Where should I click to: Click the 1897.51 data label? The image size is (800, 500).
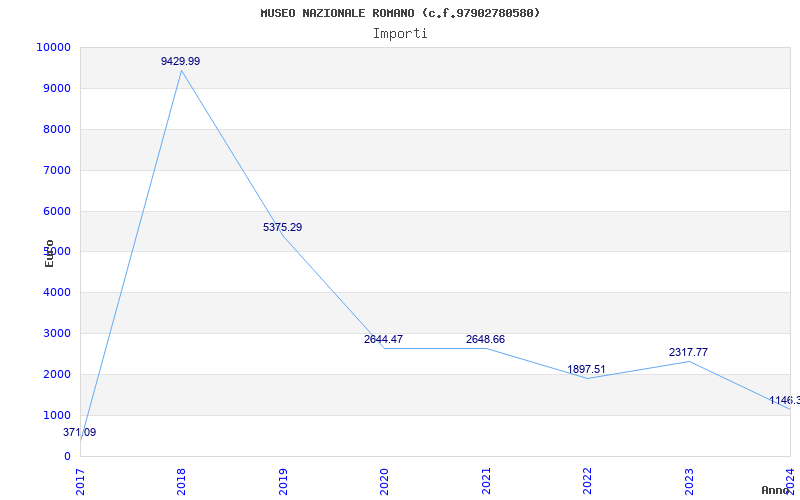click(x=587, y=369)
